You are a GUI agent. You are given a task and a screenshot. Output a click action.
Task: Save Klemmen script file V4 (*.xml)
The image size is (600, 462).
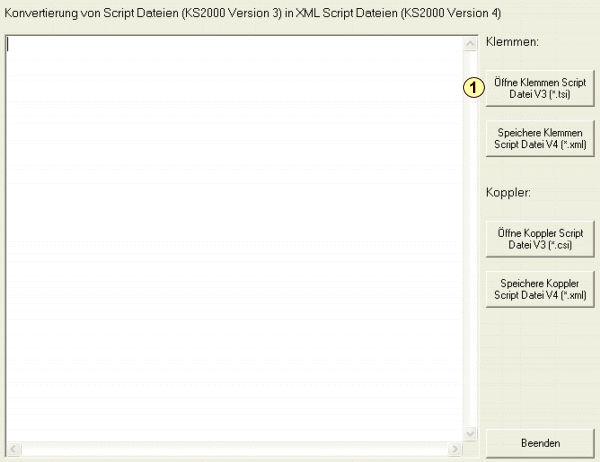click(540, 139)
